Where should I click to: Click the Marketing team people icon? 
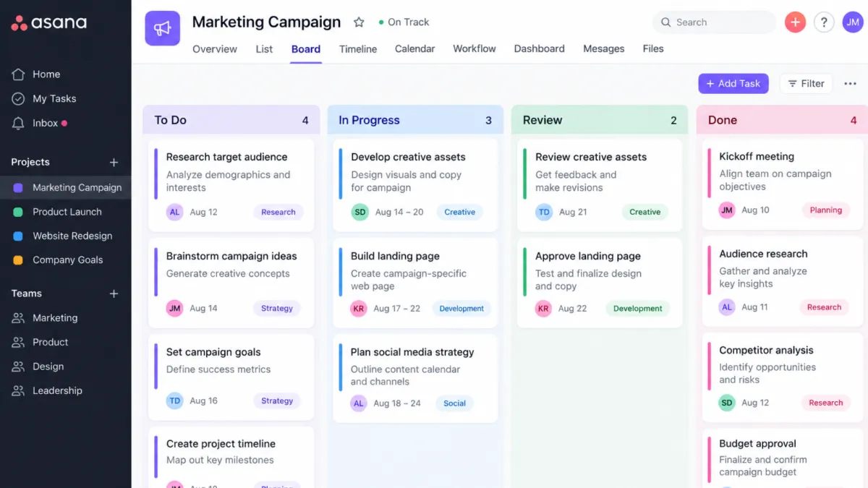[x=18, y=318]
